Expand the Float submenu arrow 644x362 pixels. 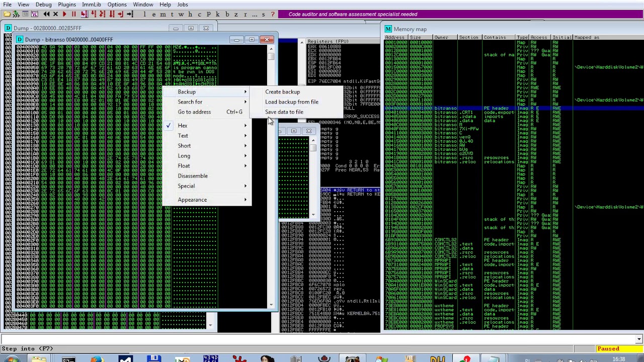point(246,166)
